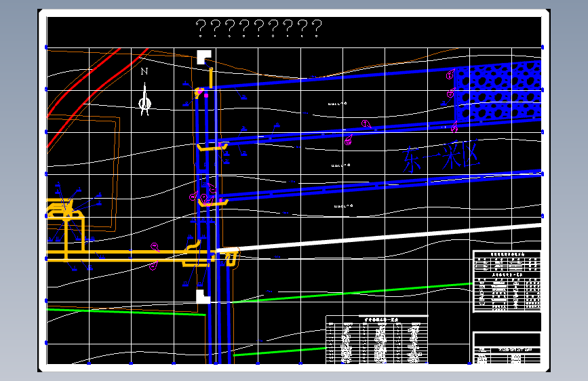Select the blue text 东一采区
The image size is (588, 381).
pyautogui.click(x=441, y=157)
